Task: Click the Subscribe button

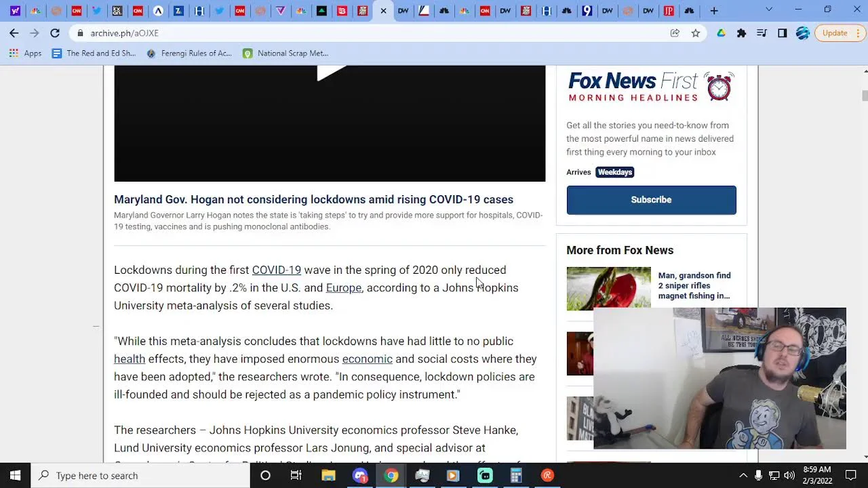Action: (651, 200)
